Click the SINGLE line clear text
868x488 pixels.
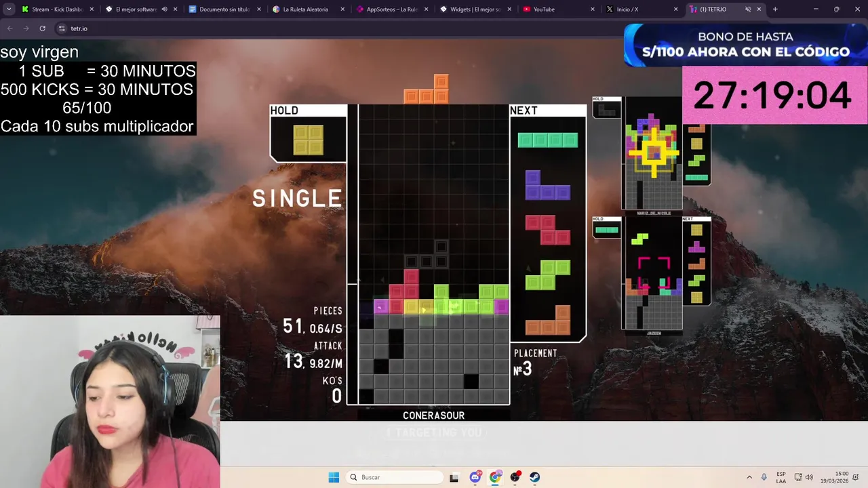pyautogui.click(x=297, y=198)
